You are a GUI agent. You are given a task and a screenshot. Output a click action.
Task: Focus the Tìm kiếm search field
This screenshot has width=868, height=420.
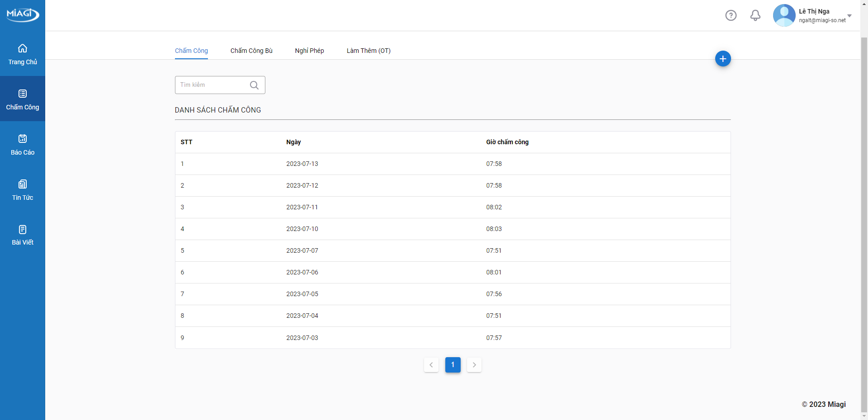point(212,85)
